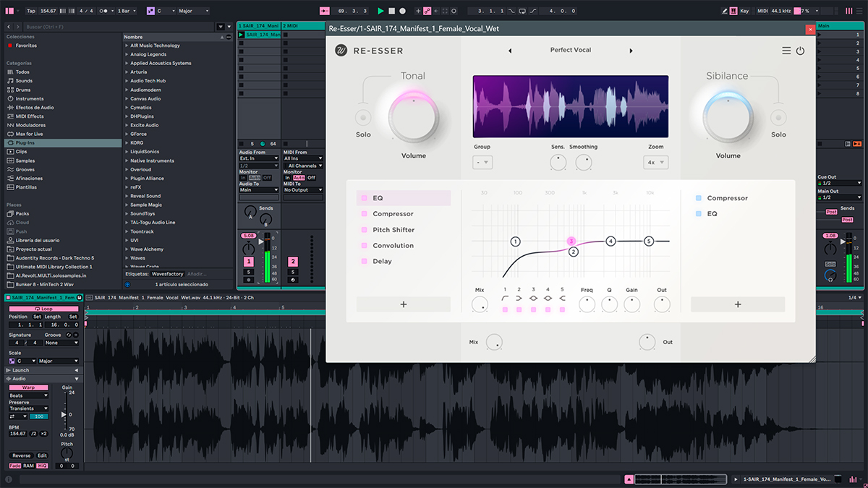Viewport: 868px width, 488px height.
Task: Select the Compressor module in the Sibilance list
Action: point(727,198)
